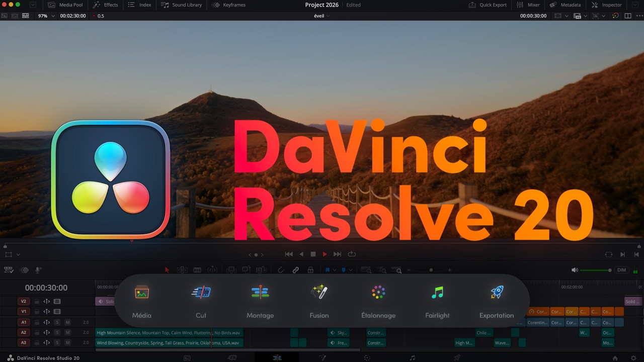
Task: Mute monitoring via speaker icon
Action: (575, 270)
